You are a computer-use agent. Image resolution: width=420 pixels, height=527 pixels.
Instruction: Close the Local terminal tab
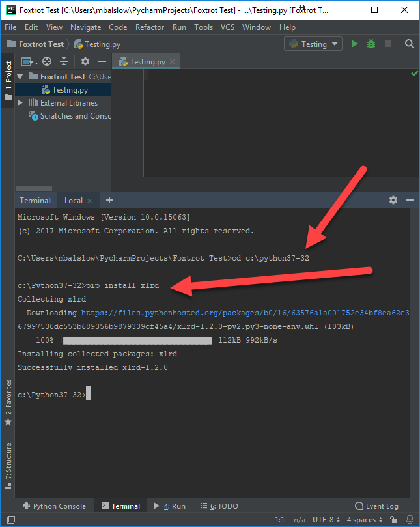click(89, 201)
